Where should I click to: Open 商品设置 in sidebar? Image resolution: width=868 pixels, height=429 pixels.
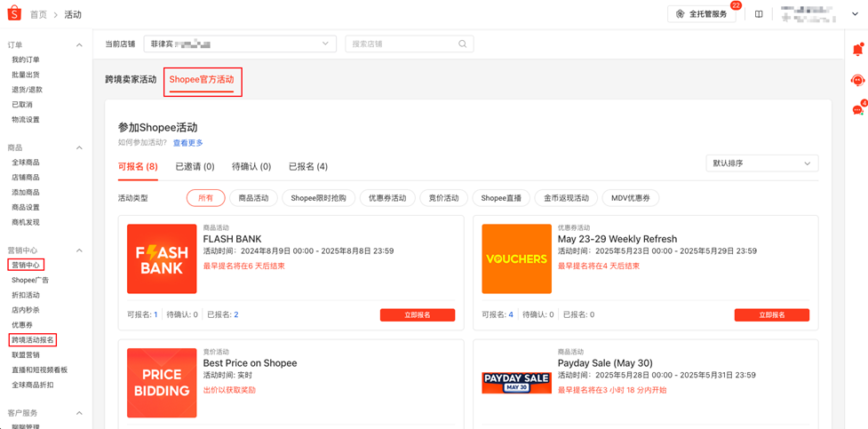26,208
